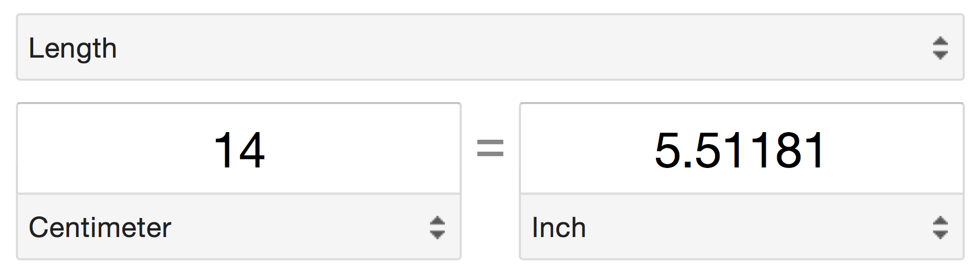Click the down arrow on Centimeter selector
This screenshot has height=274, width=980.
437,234
